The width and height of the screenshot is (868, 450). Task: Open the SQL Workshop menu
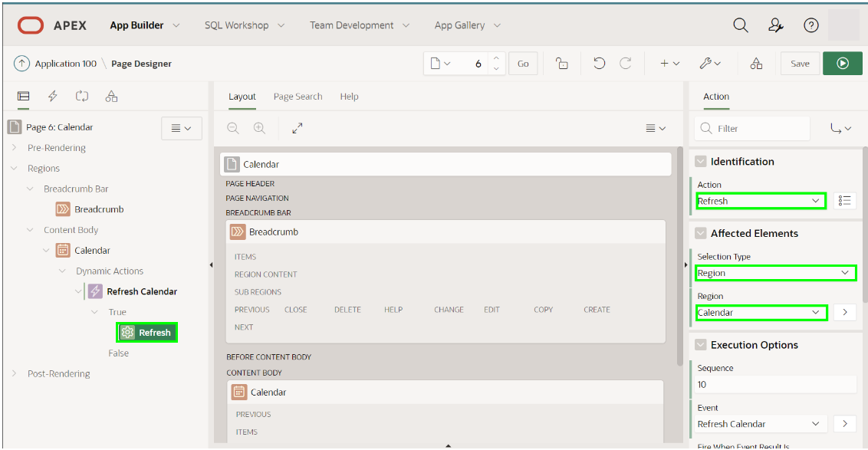coord(244,25)
